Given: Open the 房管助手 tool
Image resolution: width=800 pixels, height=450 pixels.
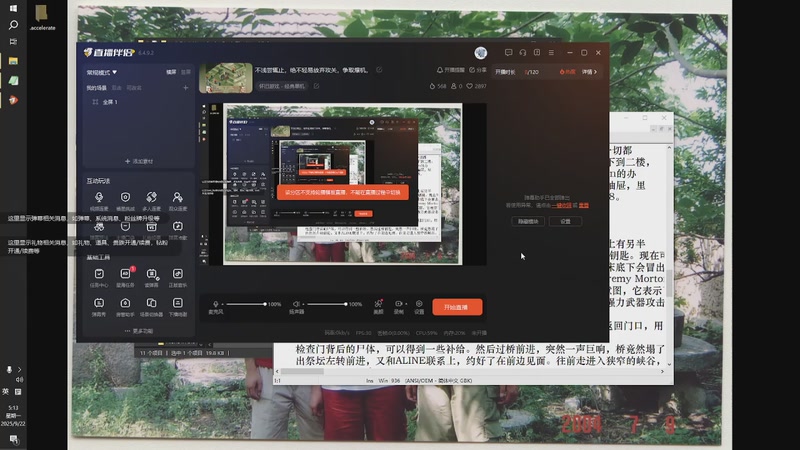Looking at the screenshot, I should [126, 307].
